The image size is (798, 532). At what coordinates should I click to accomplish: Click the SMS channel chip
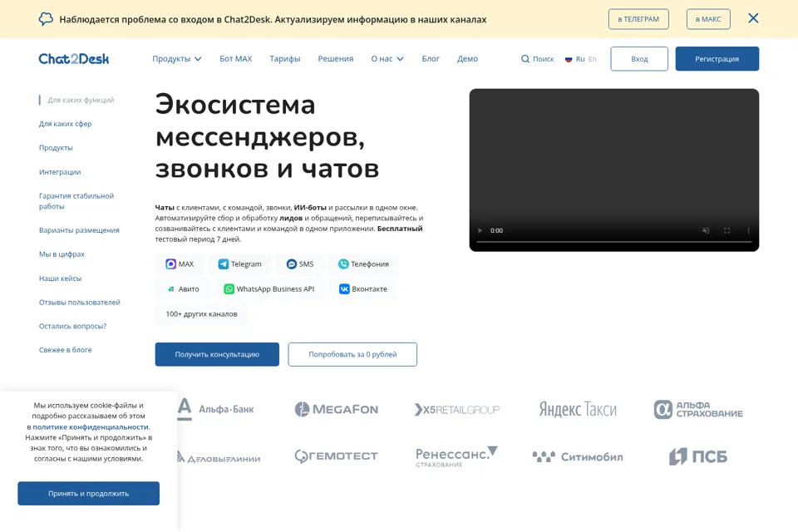click(300, 264)
